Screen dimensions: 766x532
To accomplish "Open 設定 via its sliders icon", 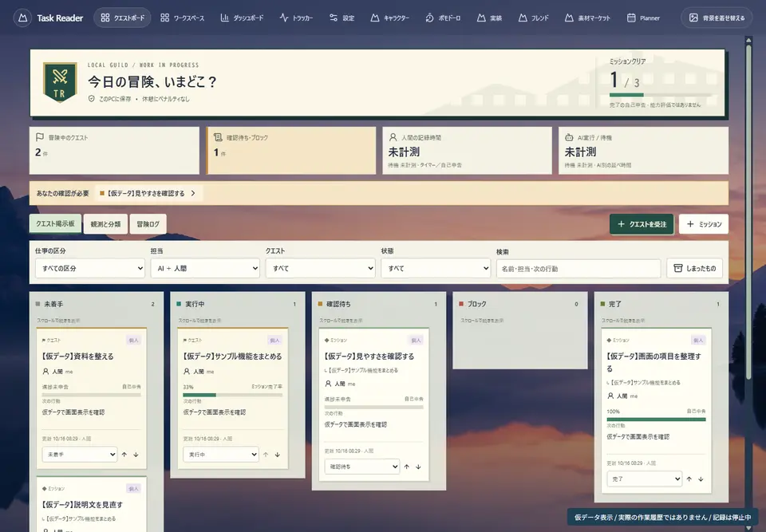I will coord(334,18).
